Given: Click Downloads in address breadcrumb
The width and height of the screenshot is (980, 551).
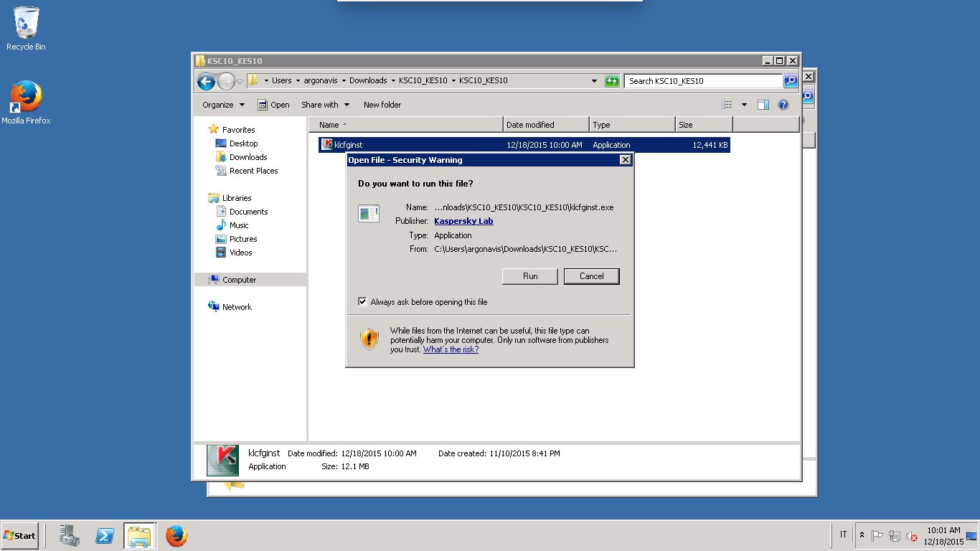Looking at the screenshot, I should tap(368, 80).
